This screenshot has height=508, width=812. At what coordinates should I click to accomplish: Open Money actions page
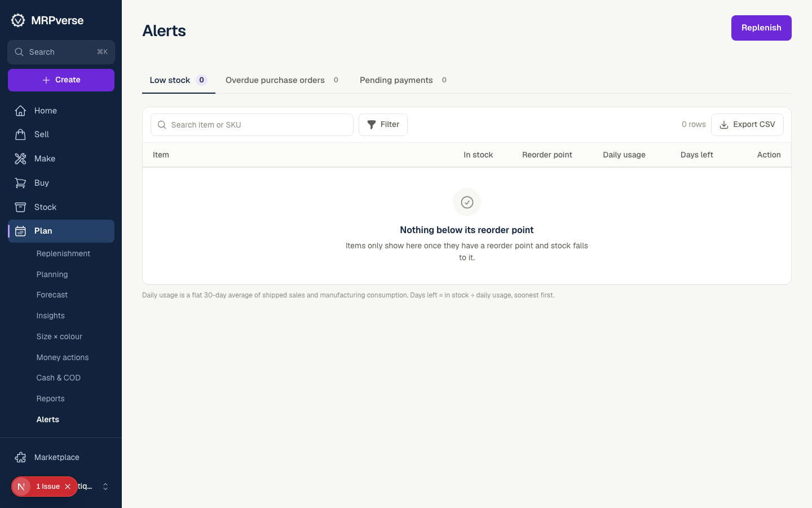[x=63, y=357]
